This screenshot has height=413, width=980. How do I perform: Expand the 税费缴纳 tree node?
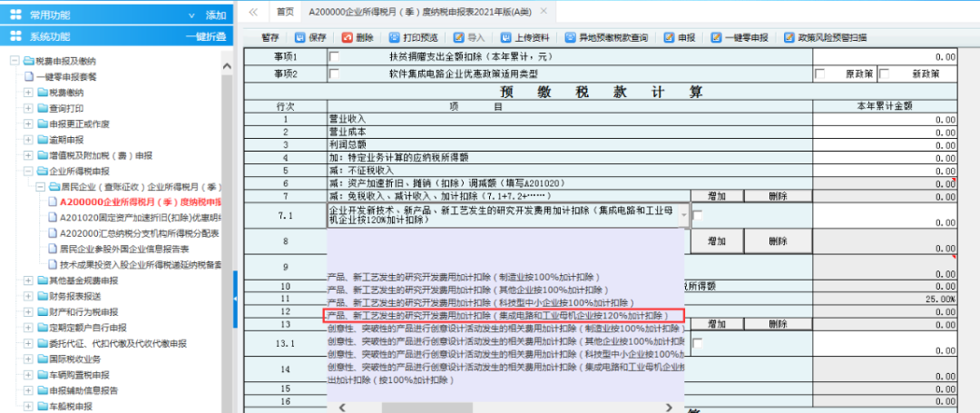click(x=28, y=93)
